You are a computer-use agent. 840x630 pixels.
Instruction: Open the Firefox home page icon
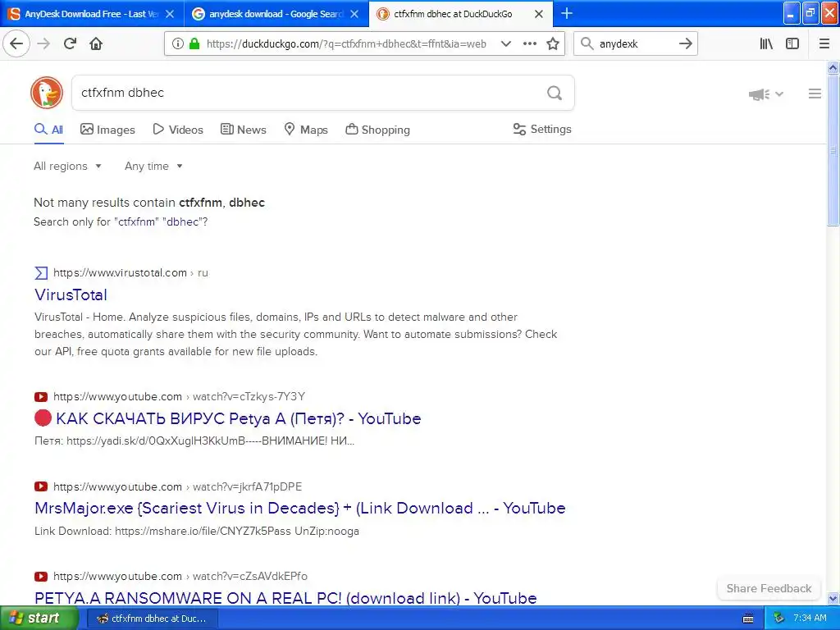tap(96, 44)
